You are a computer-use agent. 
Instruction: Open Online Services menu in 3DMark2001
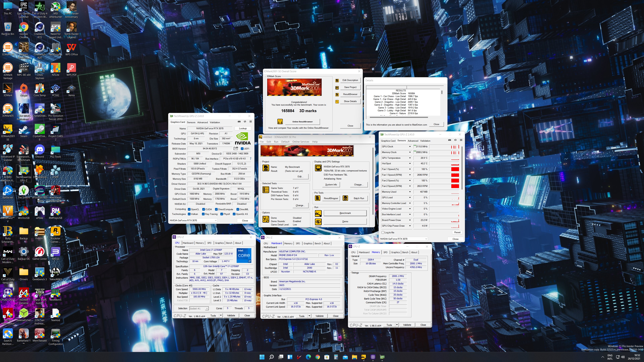pos(301,142)
